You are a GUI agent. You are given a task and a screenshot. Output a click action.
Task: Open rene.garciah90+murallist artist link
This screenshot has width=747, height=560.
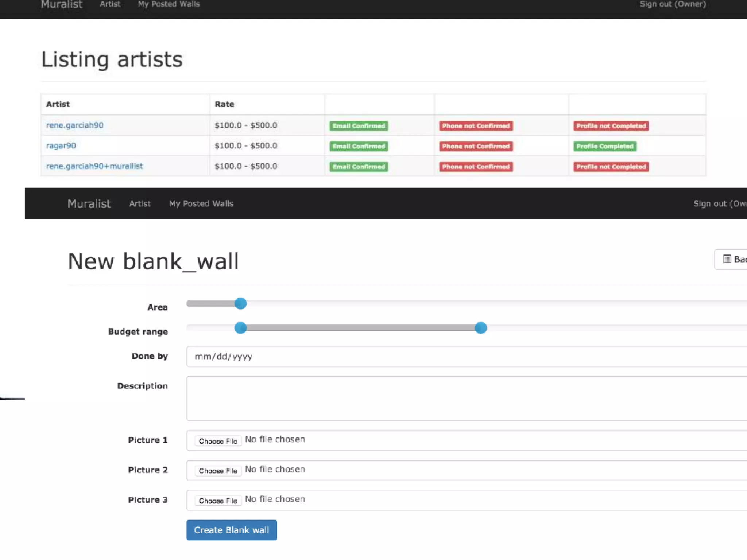94,166
